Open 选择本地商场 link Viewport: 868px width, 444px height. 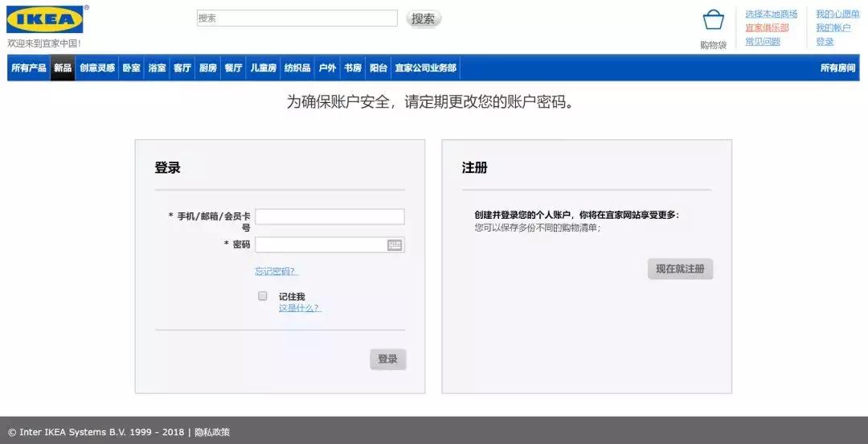(771, 14)
